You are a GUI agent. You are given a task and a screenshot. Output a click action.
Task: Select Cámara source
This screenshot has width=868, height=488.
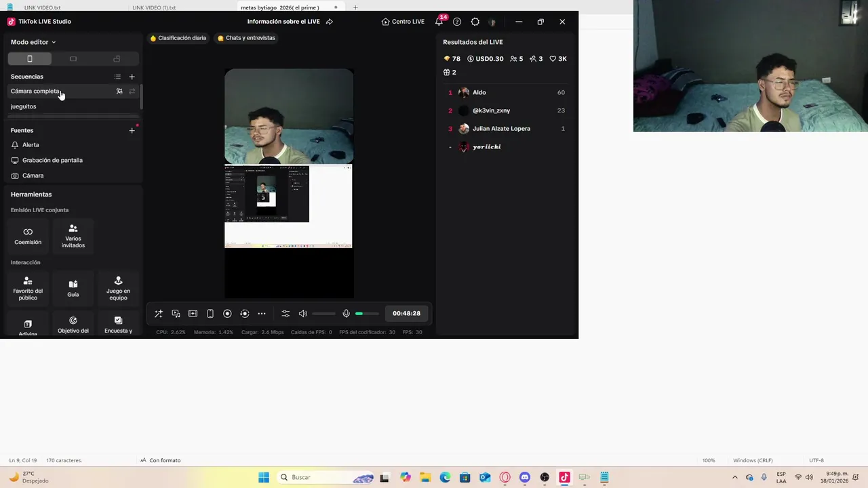click(73, 176)
